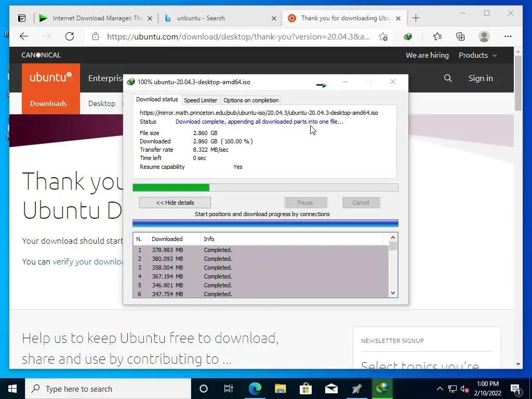Select connection row 6 with 347.754 MB
Screen dimensions: 532x399
tap(261, 294)
